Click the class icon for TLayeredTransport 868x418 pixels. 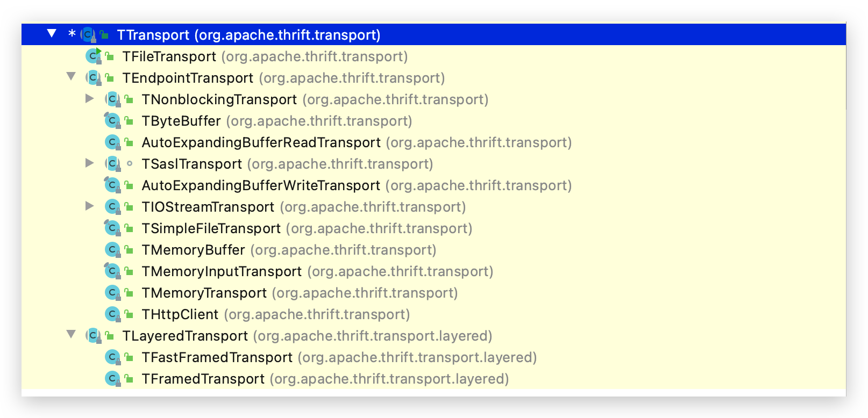pyautogui.click(x=94, y=335)
